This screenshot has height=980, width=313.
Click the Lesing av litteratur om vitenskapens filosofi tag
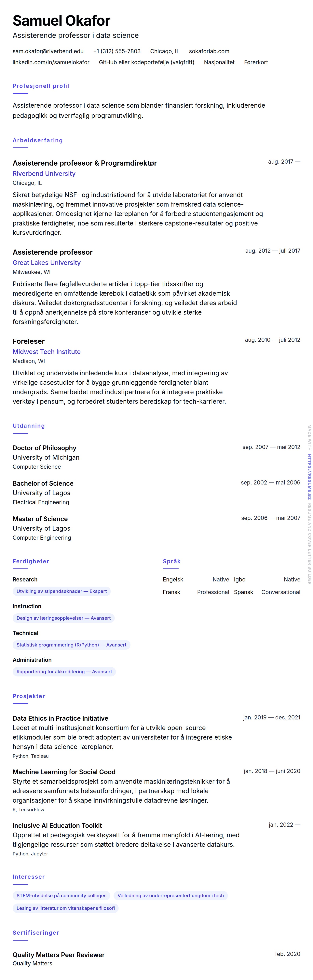point(65,908)
